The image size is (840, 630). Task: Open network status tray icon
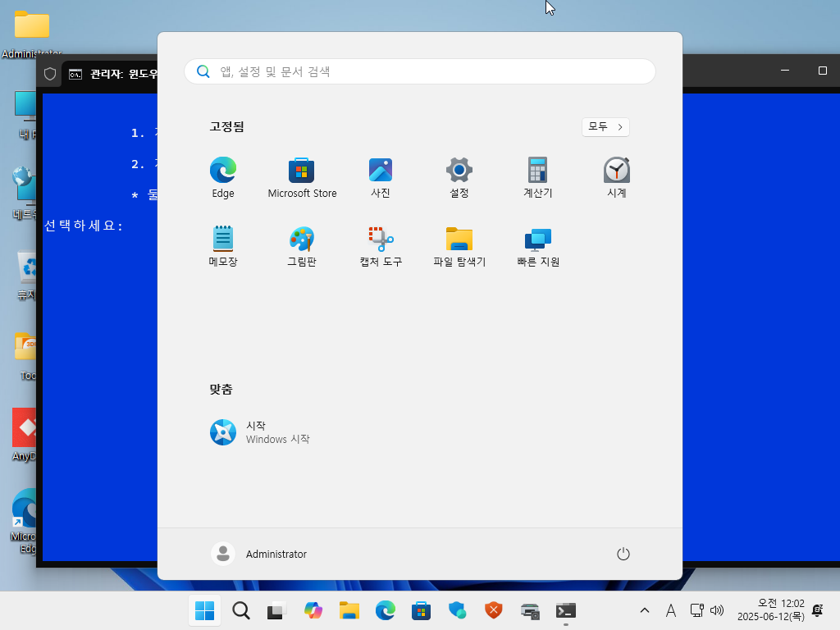[696, 610]
